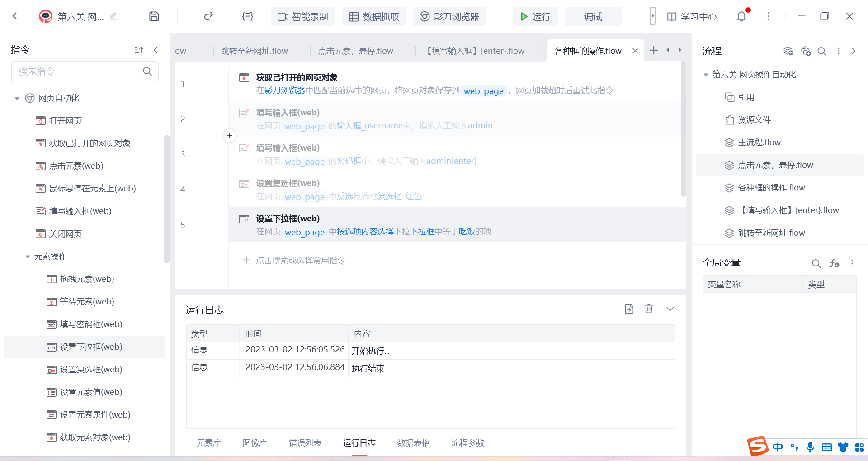Open the 流程参数 bottom tab
Screen dimensions: 868x461
click(468, 443)
